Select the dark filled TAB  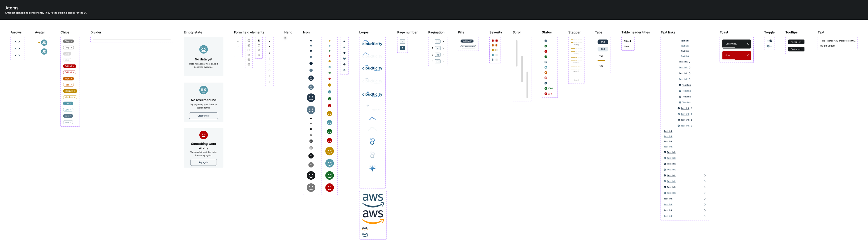[x=603, y=42]
